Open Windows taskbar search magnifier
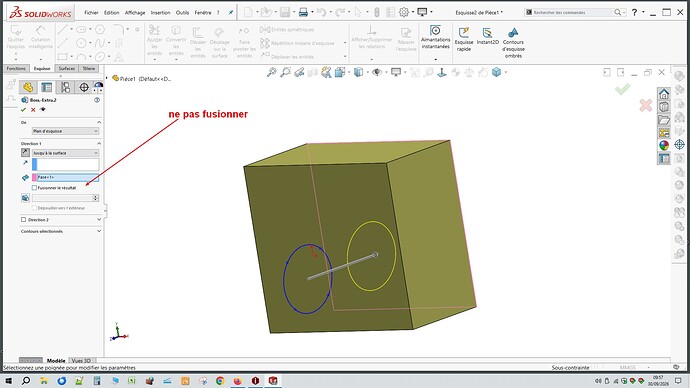 [x=26, y=381]
